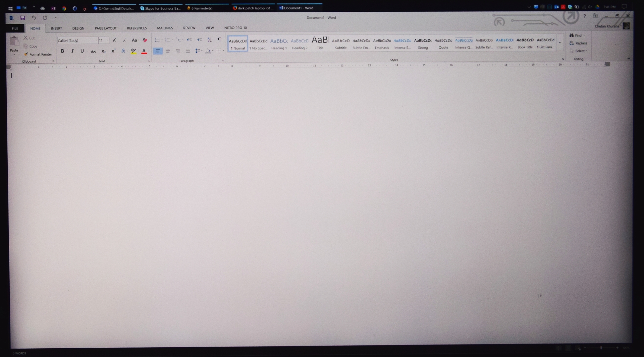This screenshot has width=644, height=357.
Task: Click the Paste clipboard icon
Action: [14, 41]
